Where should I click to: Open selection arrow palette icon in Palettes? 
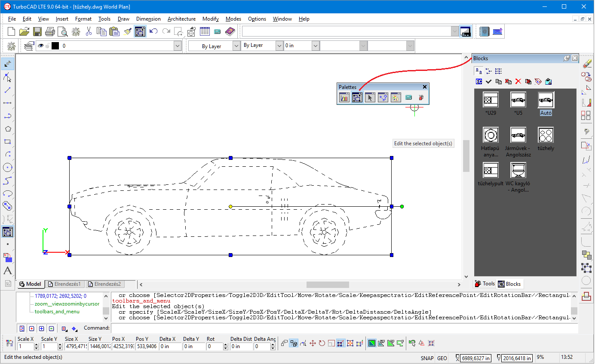(370, 98)
